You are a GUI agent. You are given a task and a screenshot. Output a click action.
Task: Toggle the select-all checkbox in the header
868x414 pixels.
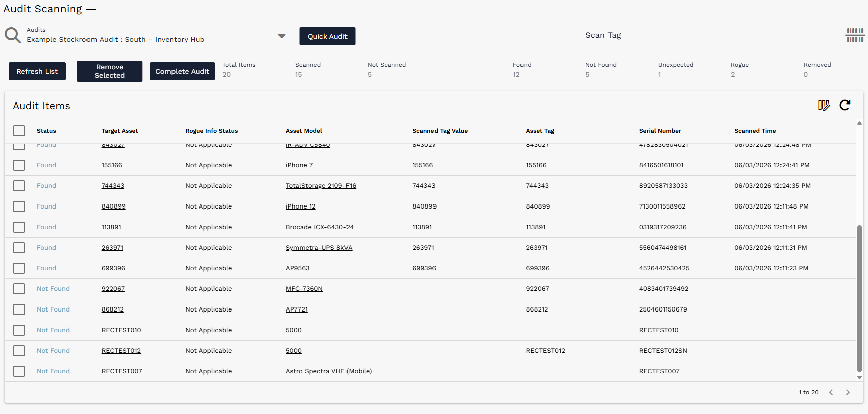19,131
